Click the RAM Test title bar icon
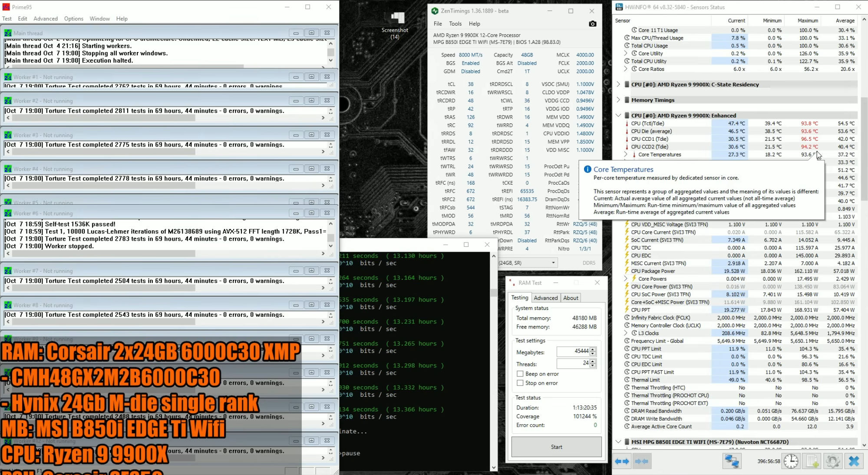 (x=512, y=282)
